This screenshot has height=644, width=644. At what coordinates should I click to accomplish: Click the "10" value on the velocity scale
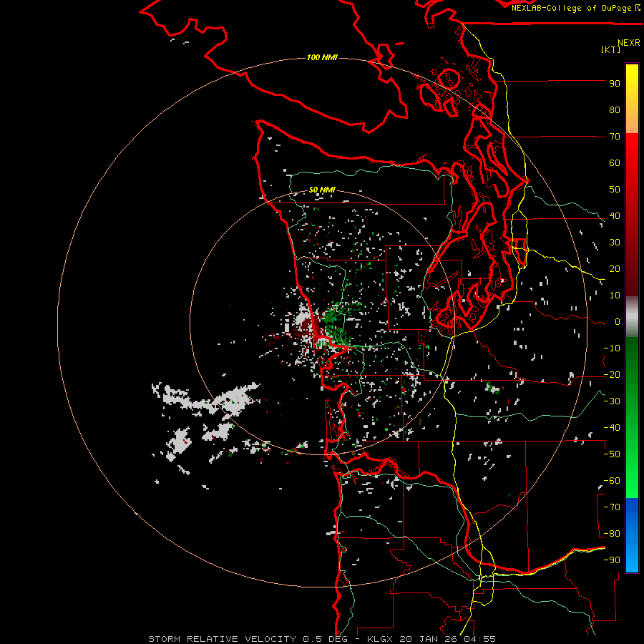(x=615, y=296)
